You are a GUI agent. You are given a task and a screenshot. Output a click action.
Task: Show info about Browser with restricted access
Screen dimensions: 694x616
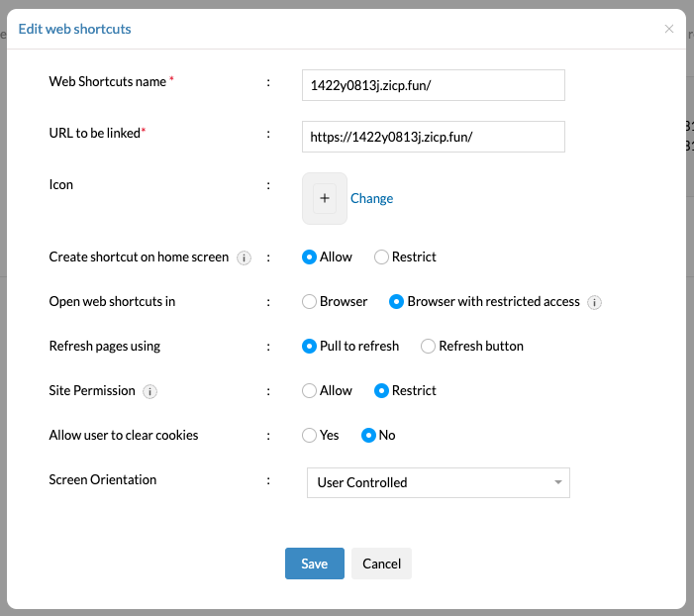click(595, 302)
